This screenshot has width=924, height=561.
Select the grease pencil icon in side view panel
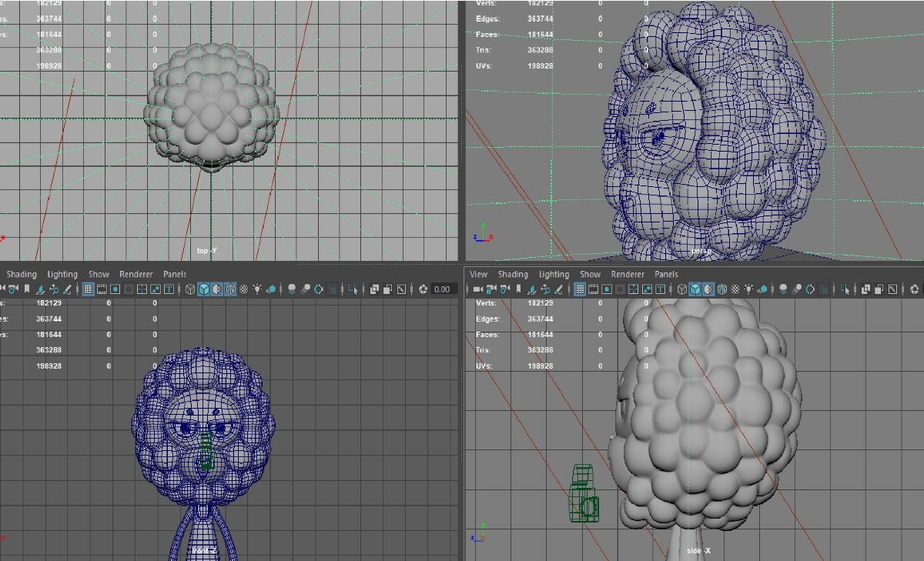(x=558, y=289)
